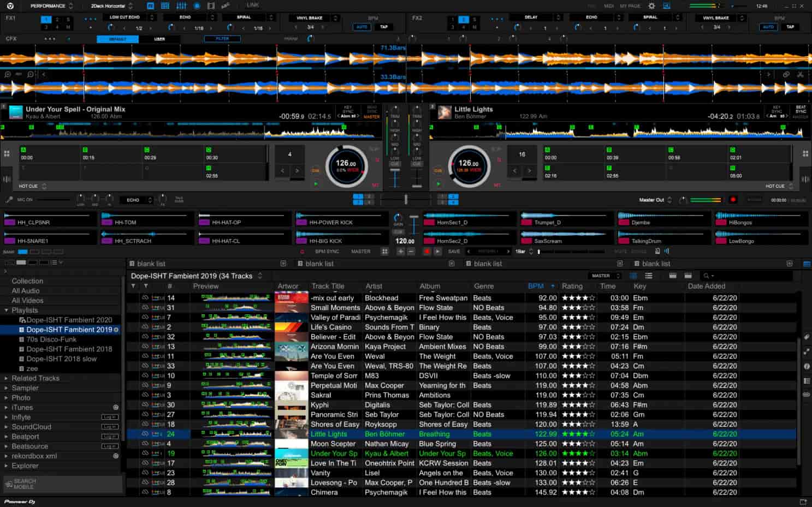Image resolution: width=812 pixels, height=507 pixels.
Task: Click the red record icon in the sampler bar
Action: coord(427,252)
